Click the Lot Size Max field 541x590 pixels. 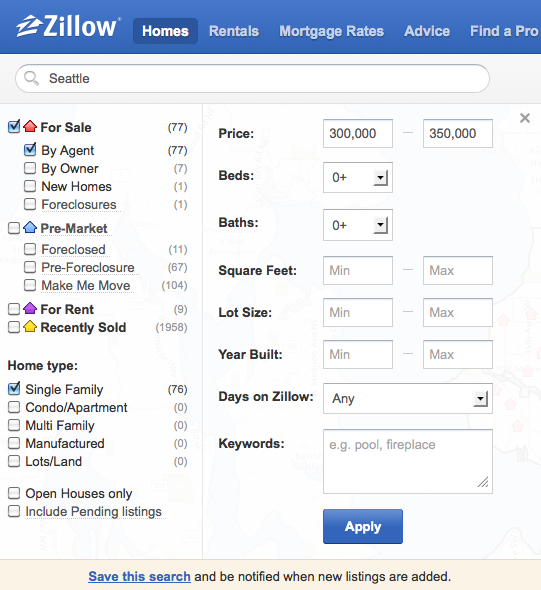tap(458, 312)
